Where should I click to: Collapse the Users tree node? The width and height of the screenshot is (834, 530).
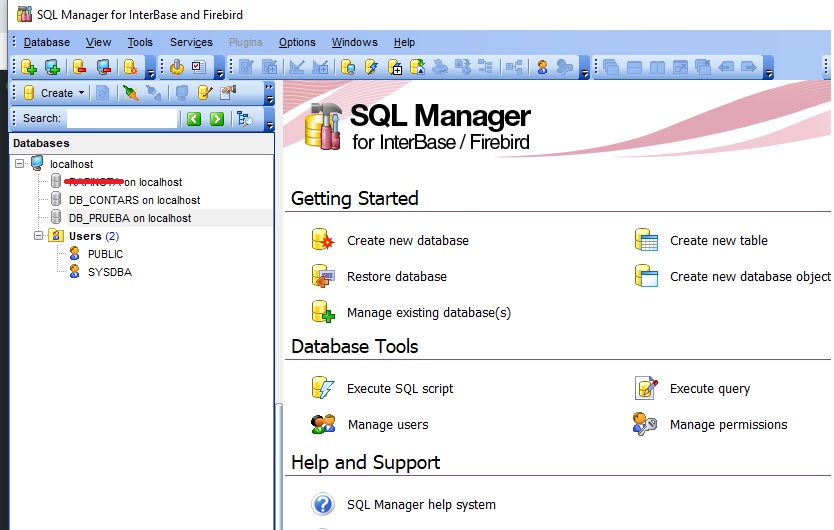38,236
